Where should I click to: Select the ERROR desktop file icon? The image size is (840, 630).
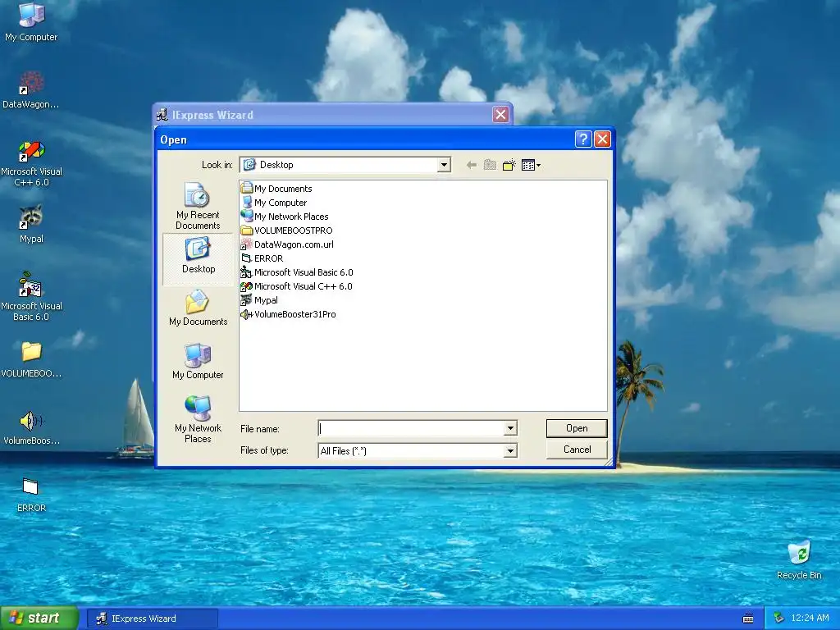click(31, 495)
